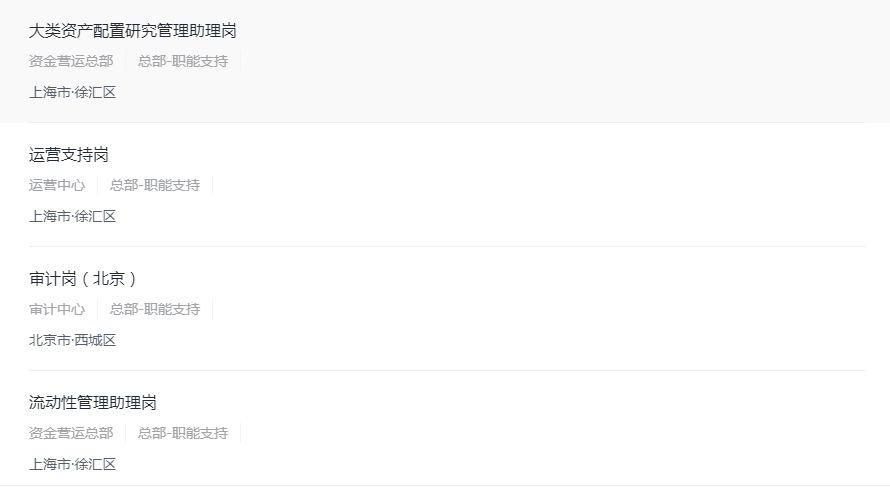Screen dimensions: 890x490
Task: Select the whole 审计岗 listing row
Action: 550,309
